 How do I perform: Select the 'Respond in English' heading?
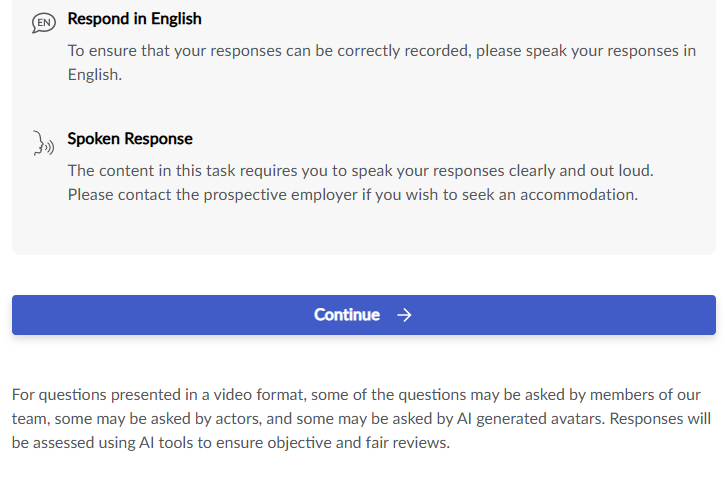pyautogui.click(x=134, y=19)
